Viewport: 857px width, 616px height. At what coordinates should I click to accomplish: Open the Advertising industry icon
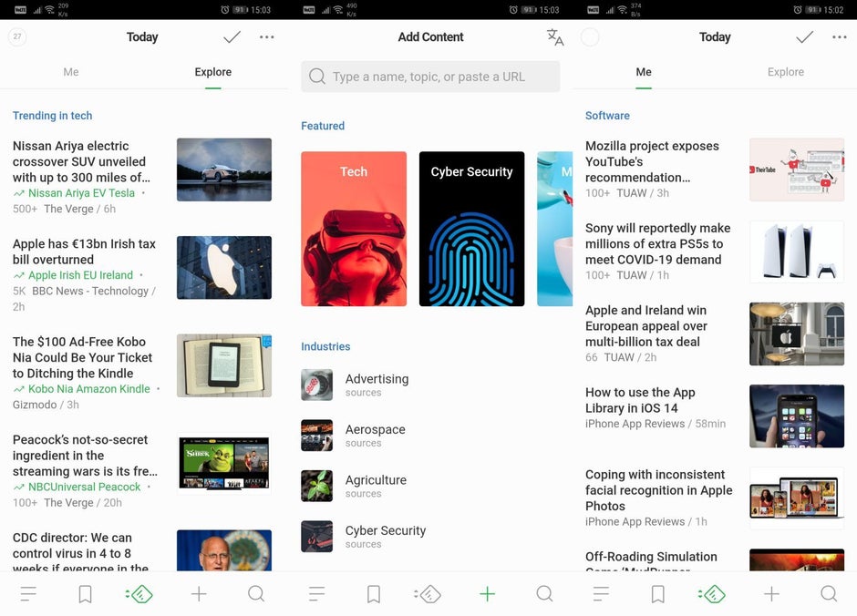(x=316, y=385)
